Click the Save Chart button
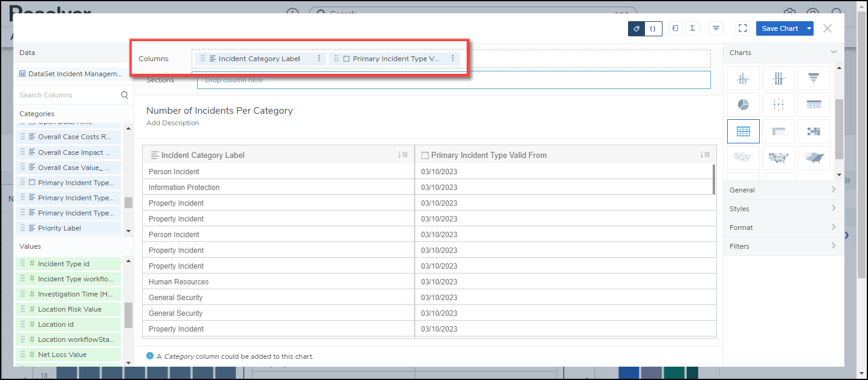868x380 pixels. [780, 28]
